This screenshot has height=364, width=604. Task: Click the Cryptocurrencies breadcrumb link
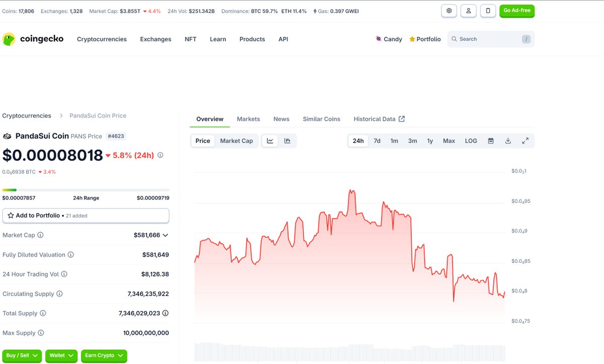point(27,116)
